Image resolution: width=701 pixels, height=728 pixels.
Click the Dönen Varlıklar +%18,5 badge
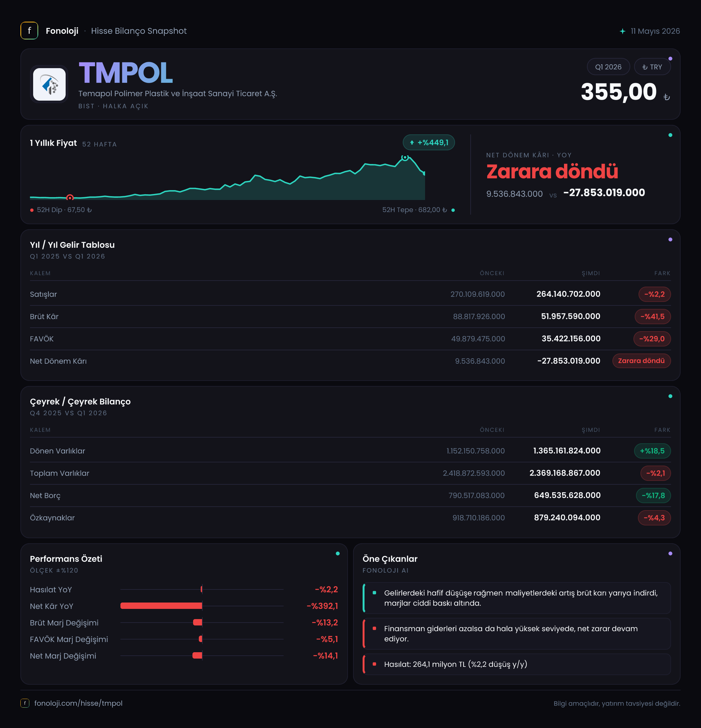pos(652,451)
